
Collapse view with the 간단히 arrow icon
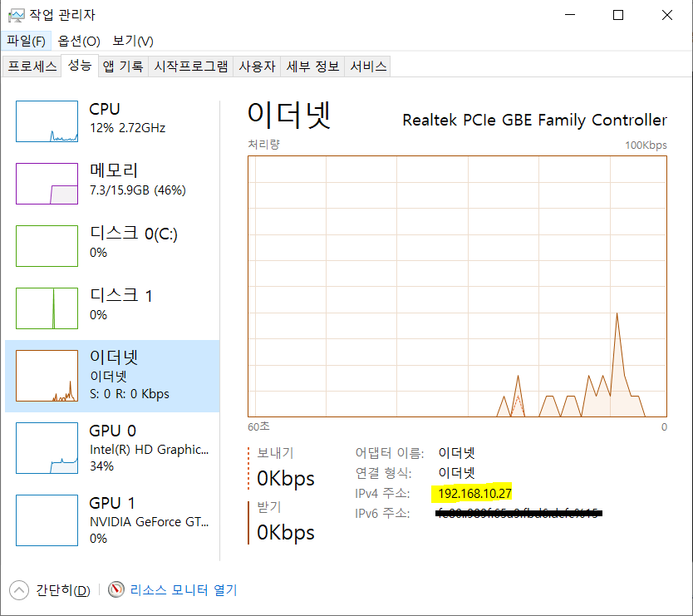click(19, 590)
